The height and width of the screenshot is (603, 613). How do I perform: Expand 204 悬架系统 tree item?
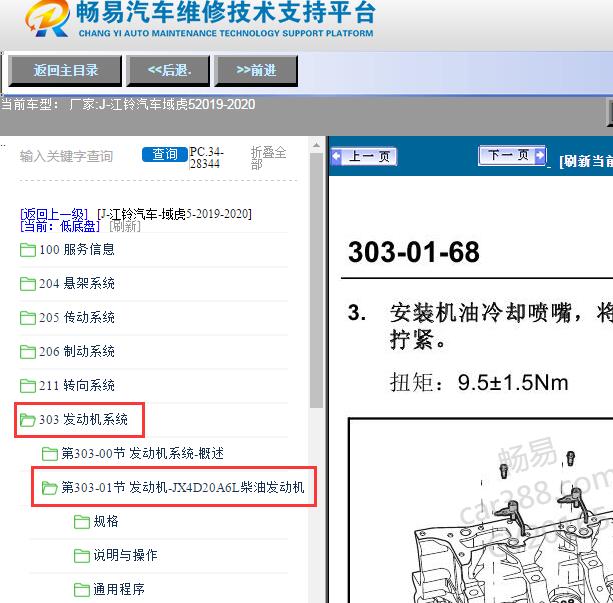click(x=77, y=284)
